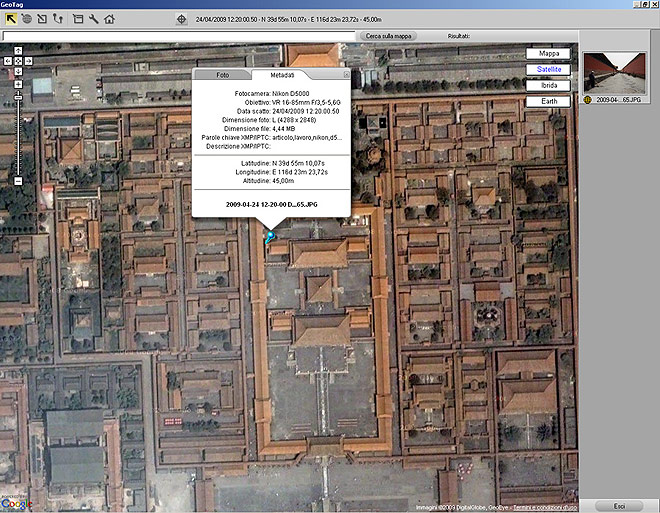Viewport: 660px width, 513px height.
Task: Pan the map up
Action: click(x=18, y=51)
